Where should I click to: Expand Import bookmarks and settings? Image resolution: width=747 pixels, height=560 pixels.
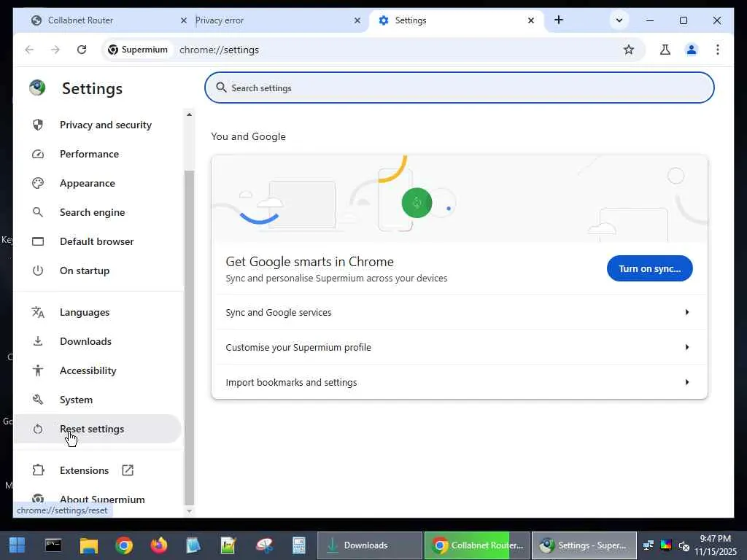click(460, 382)
